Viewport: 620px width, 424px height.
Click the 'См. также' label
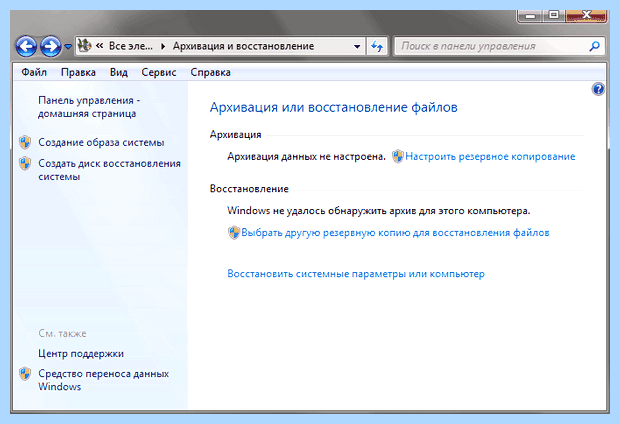click(62, 333)
